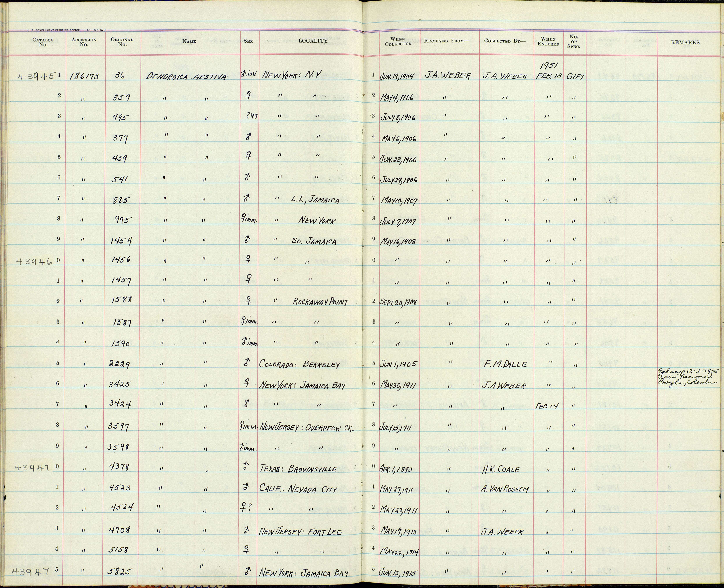
Task: Click the 'Accession No.' column header
Action: click(x=84, y=42)
